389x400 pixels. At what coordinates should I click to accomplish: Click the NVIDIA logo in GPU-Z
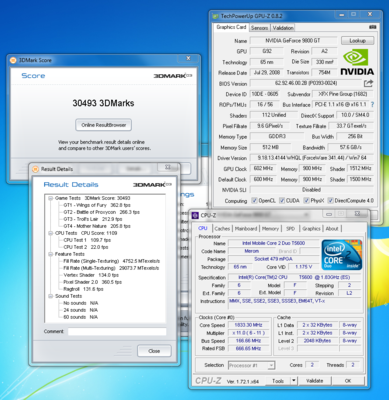point(357,62)
